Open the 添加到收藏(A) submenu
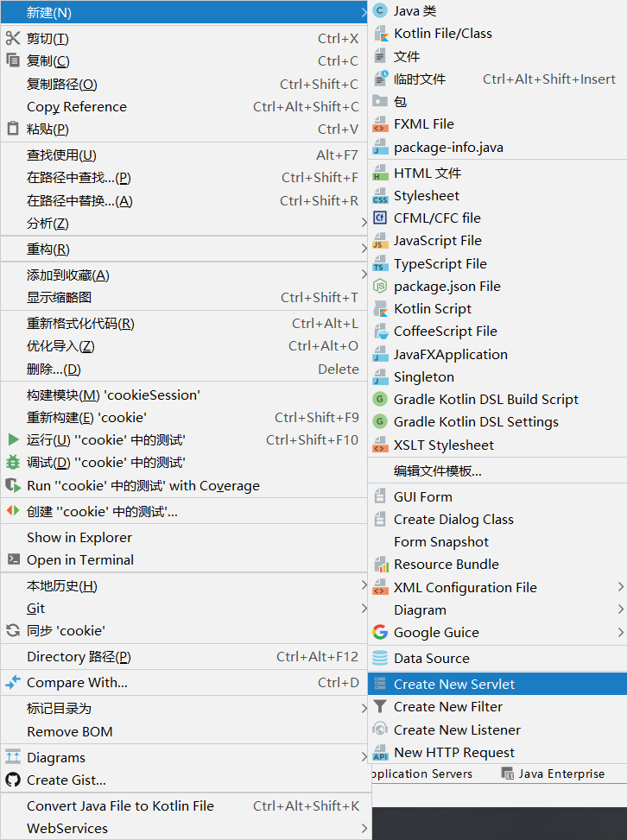Image resolution: width=627 pixels, height=840 pixels. click(184, 275)
